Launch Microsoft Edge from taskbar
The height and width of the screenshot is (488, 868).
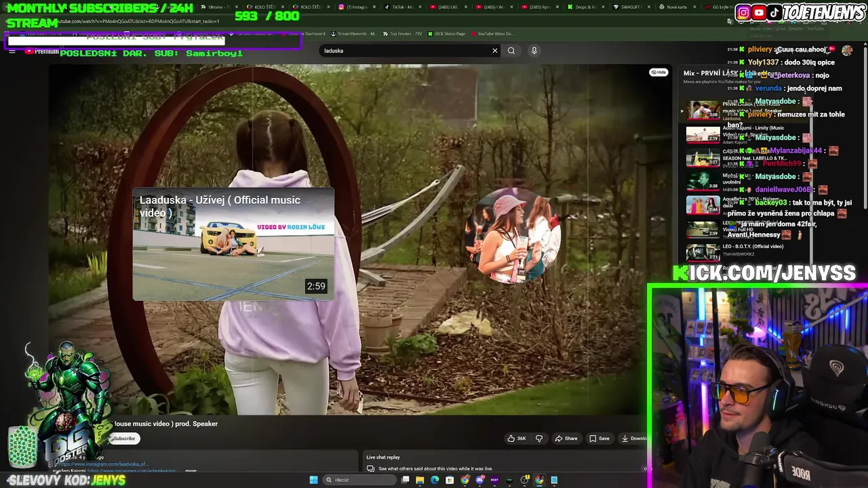pyautogui.click(x=435, y=480)
